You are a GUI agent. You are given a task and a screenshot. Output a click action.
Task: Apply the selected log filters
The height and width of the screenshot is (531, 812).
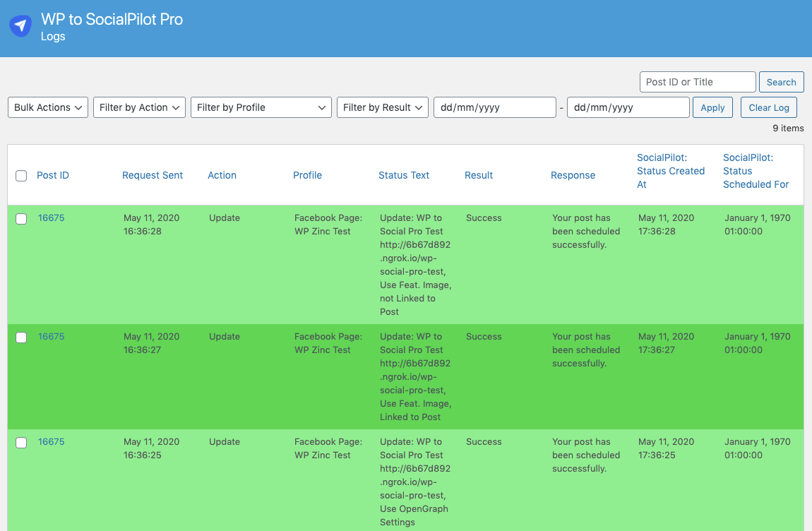tap(712, 107)
